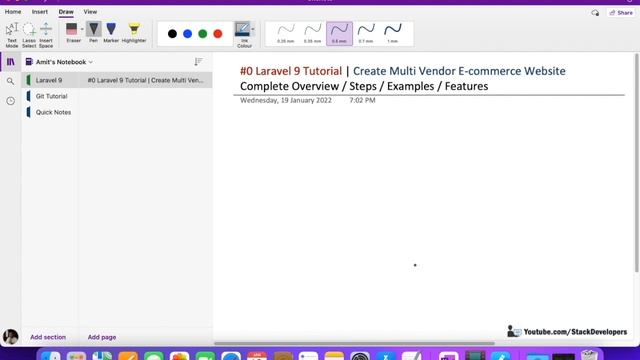640x360 pixels.
Task: Open the Draw ribbon tab
Action: click(66, 12)
